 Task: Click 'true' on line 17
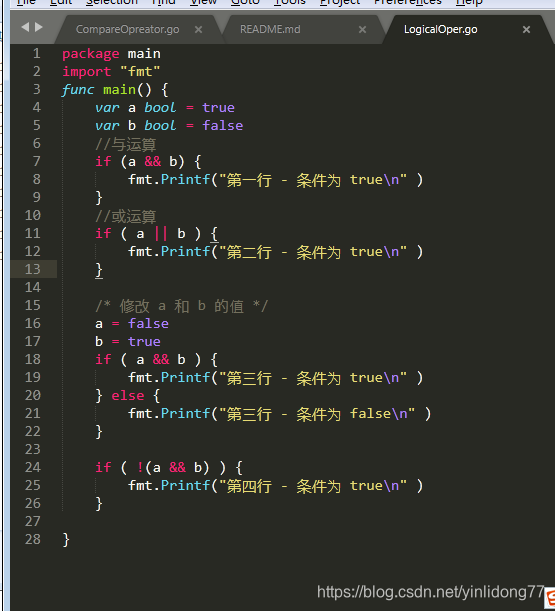point(144,341)
